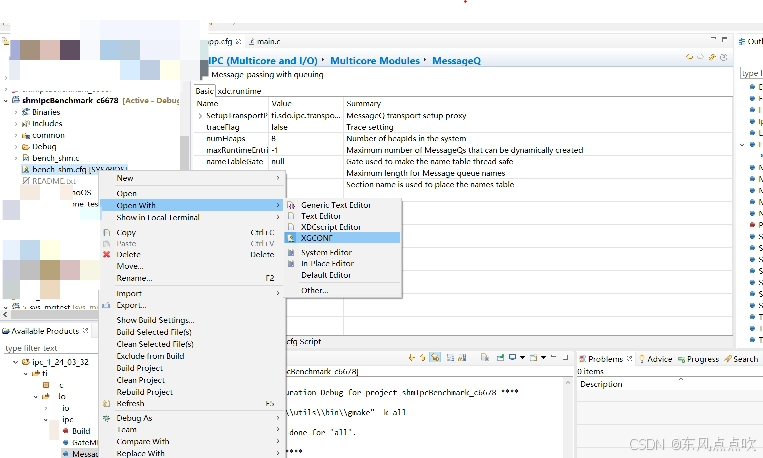The width and height of the screenshot is (763, 458).
Task: Click the display selected console monitor icon
Action: pyautogui.click(x=512, y=357)
